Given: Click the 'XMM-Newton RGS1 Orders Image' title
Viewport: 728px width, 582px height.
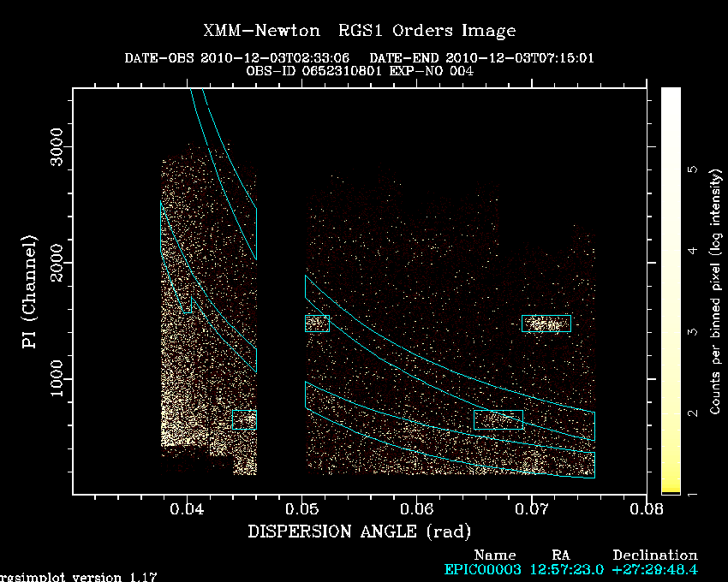Looking at the screenshot, I should pyautogui.click(x=360, y=31).
